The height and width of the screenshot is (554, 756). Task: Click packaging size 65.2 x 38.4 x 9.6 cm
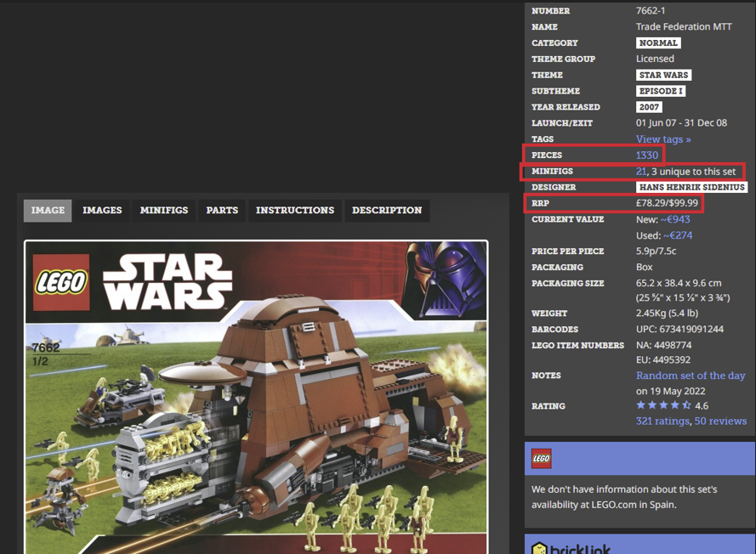coord(679,283)
